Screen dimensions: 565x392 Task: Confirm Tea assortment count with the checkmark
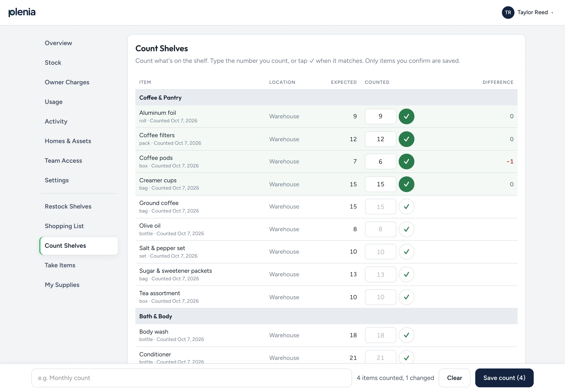(x=406, y=297)
